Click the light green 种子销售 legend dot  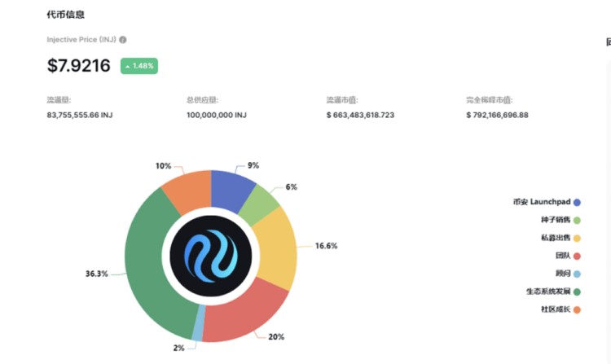point(577,221)
